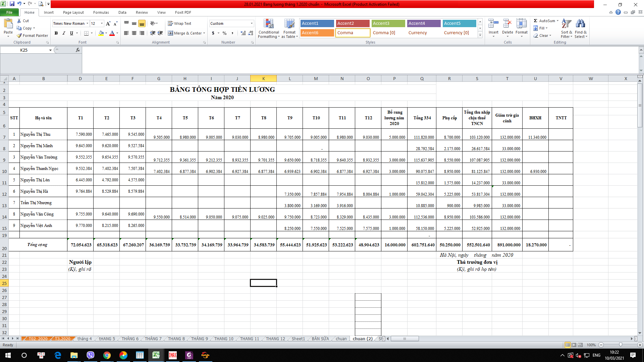Click the Paste clipboard icon
Screen dimensions: 644x362
coord(8,24)
